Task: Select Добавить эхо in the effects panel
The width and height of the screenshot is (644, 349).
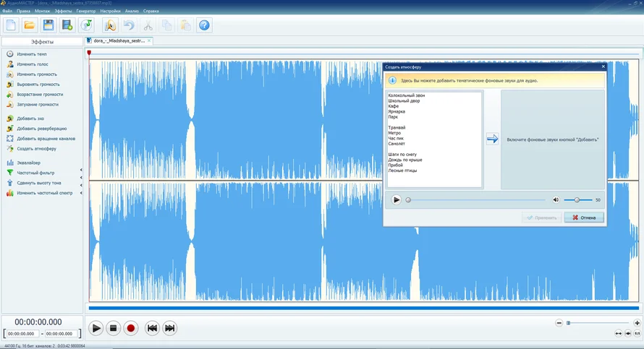Action: 30,118
